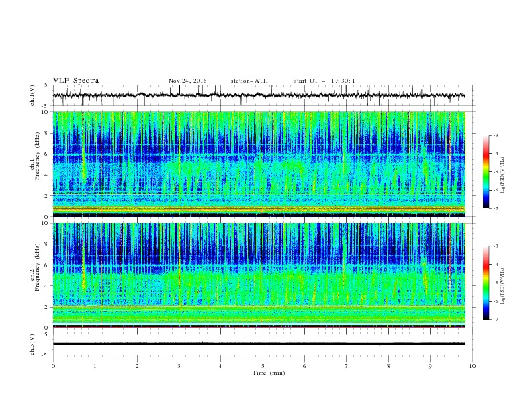Click the "6" tick on the time axis
Image resolution: width=532 pixels, height=411 pixels.
[x=304, y=366]
